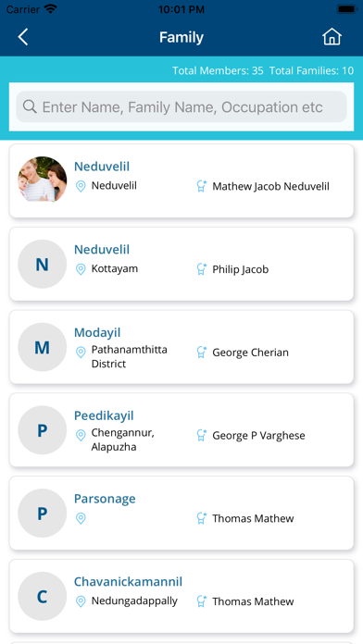Click the search magnifier icon

click(30, 106)
